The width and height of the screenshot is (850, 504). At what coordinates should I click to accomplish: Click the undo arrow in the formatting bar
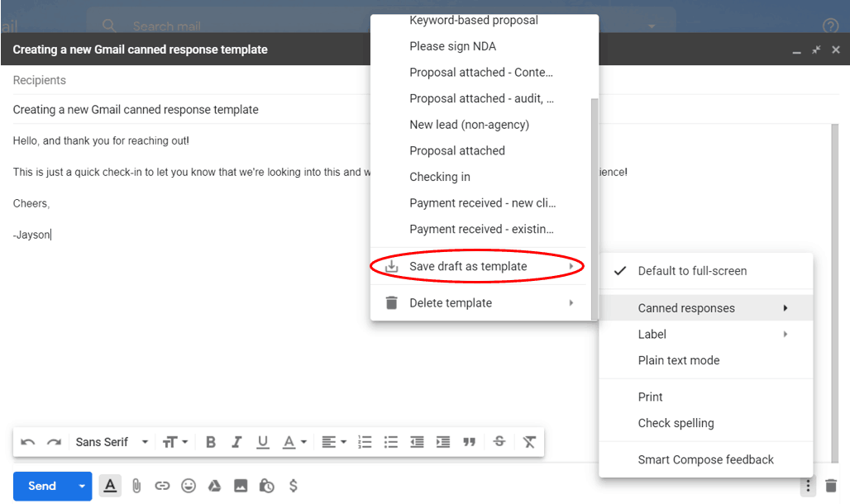[27, 442]
